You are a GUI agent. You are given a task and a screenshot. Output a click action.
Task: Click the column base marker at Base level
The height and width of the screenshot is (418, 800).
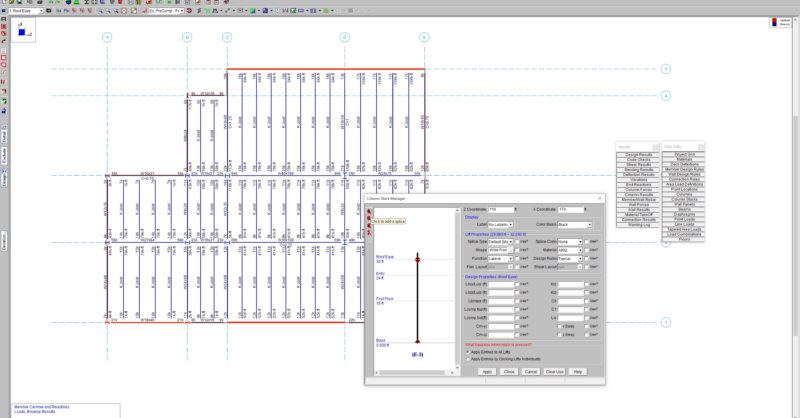[x=418, y=342]
